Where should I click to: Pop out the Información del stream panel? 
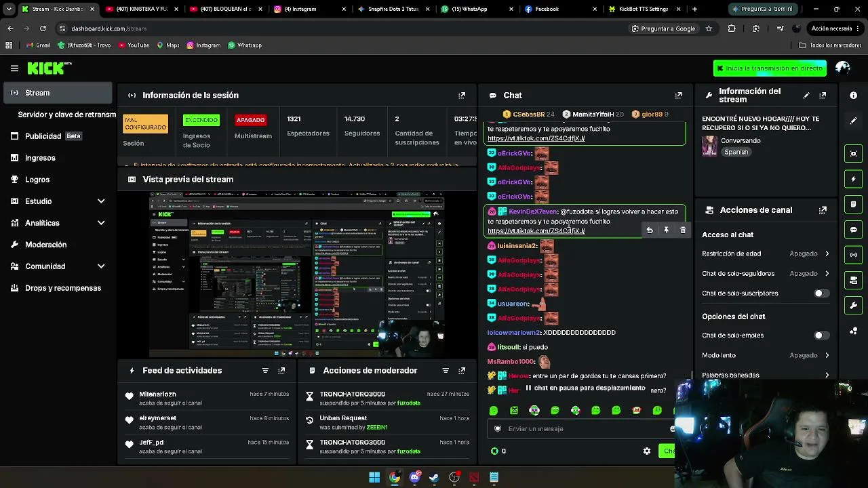[x=823, y=96]
